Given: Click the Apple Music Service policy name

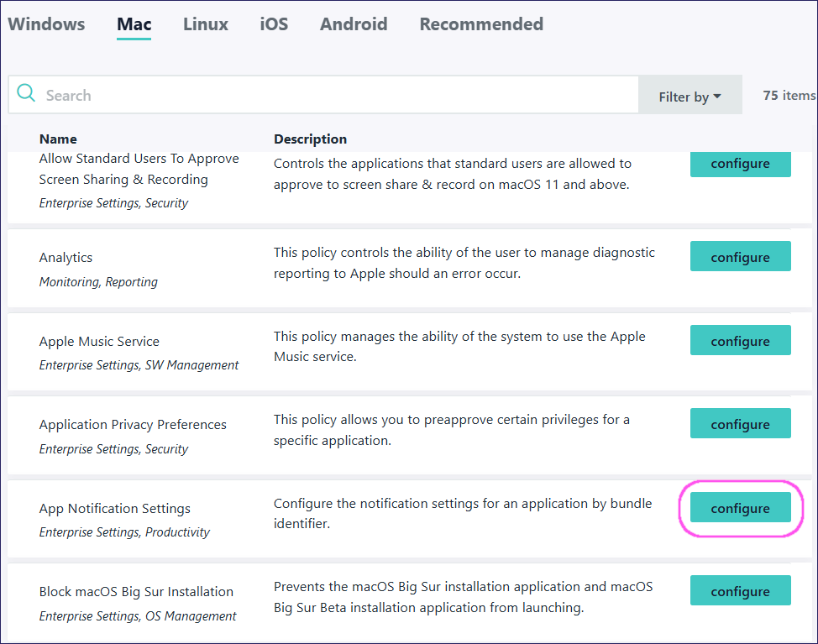Looking at the screenshot, I should (x=99, y=342).
